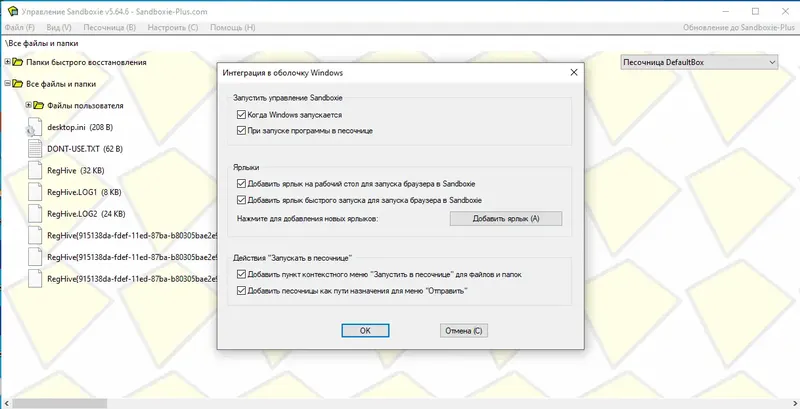Image resolution: width=800 pixels, height=409 pixels.
Task: Toggle context menu Запустить в песочнице checkbox
Action: pyautogui.click(x=241, y=274)
